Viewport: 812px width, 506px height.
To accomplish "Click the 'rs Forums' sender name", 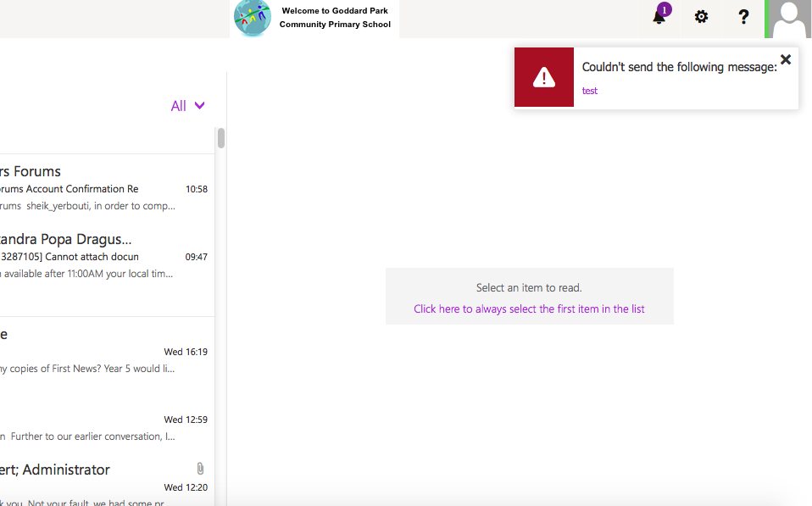I will [30, 171].
